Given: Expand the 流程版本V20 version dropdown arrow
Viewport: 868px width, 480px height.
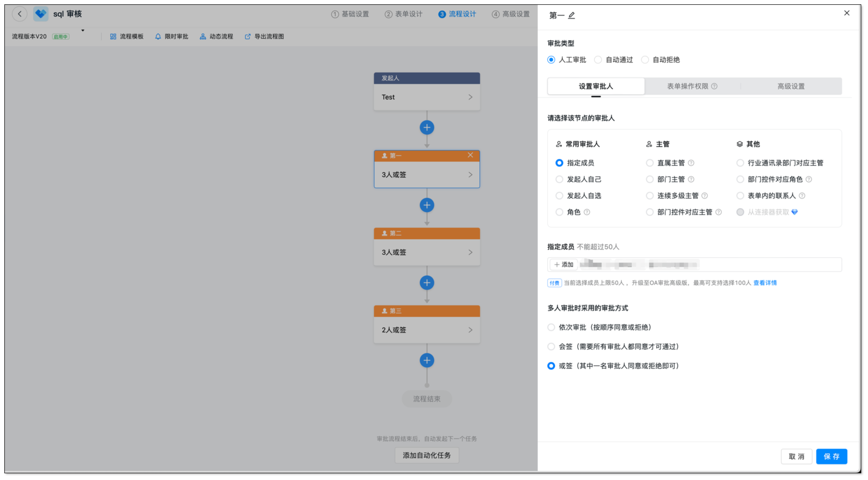Looking at the screenshot, I should coord(83,31).
